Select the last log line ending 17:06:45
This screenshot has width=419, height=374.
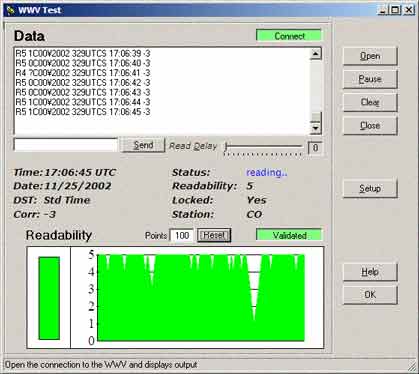pyautogui.click(x=83, y=112)
